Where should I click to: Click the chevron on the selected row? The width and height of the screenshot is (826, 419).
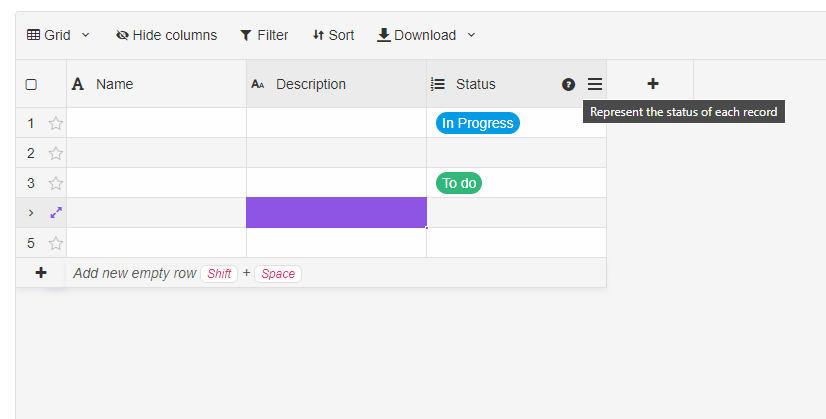31,213
